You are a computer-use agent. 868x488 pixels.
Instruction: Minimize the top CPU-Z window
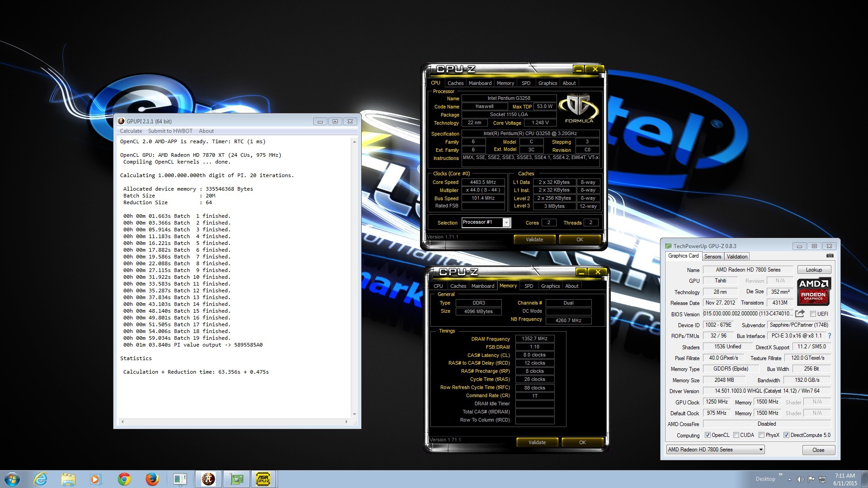[x=578, y=69]
